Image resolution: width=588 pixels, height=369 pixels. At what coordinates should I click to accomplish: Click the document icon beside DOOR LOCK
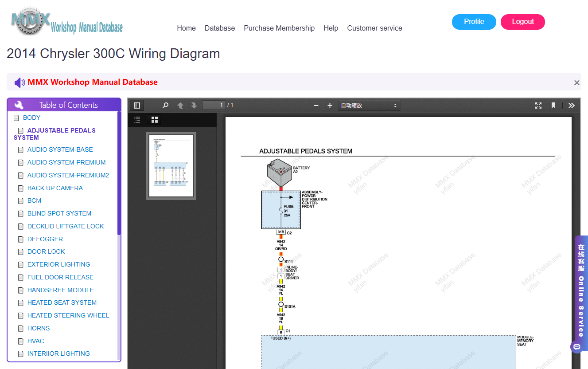pyautogui.click(x=20, y=252)
